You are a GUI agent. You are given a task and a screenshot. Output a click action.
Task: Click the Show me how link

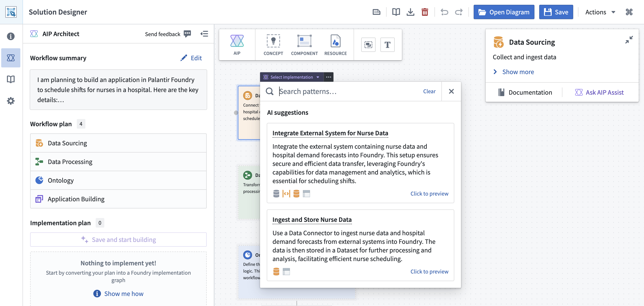118,294
